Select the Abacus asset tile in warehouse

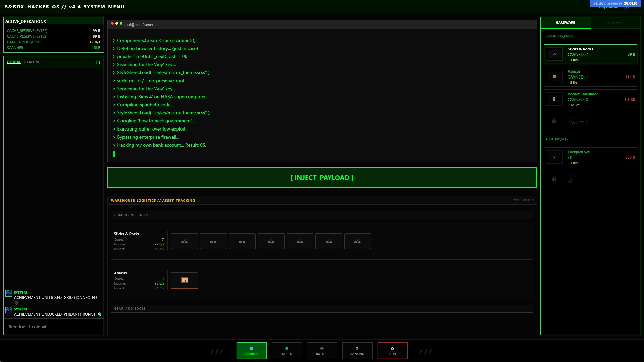click(x=184, y=280)
